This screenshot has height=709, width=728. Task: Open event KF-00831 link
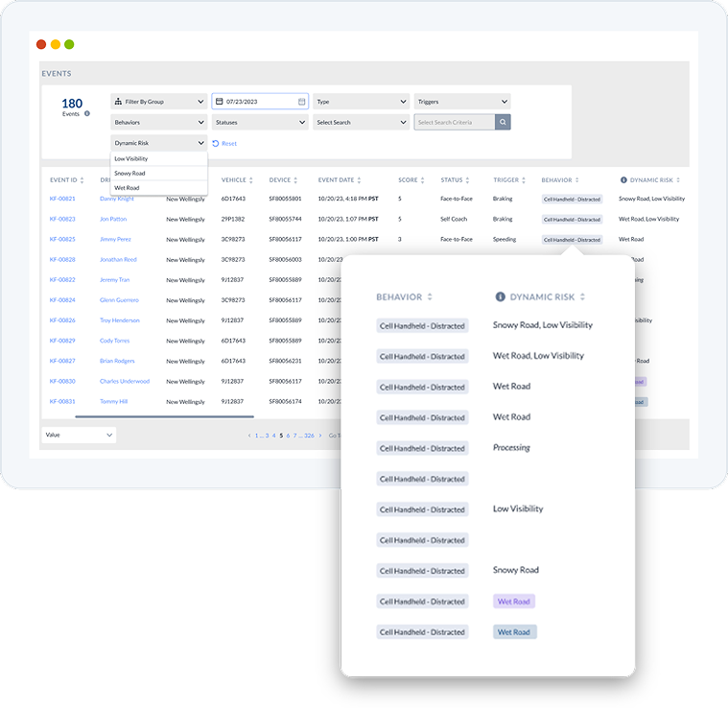pyautogui.click(x=62, y=402)
